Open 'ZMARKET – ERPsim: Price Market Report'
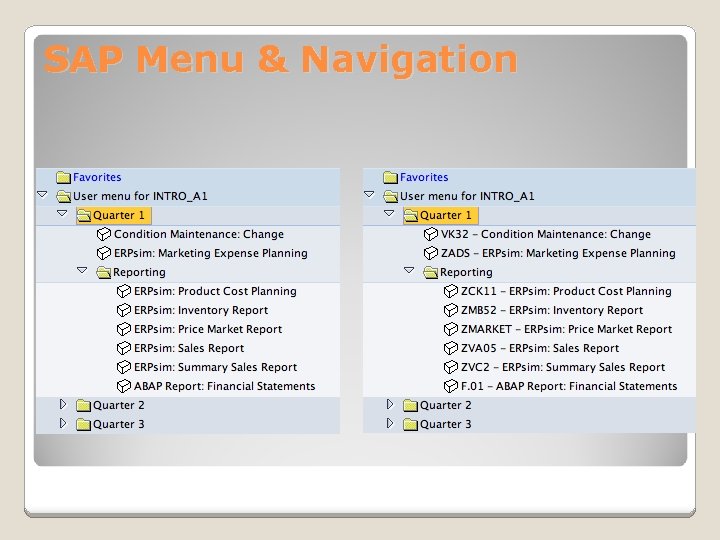The image size is (720, 540). 567,329
